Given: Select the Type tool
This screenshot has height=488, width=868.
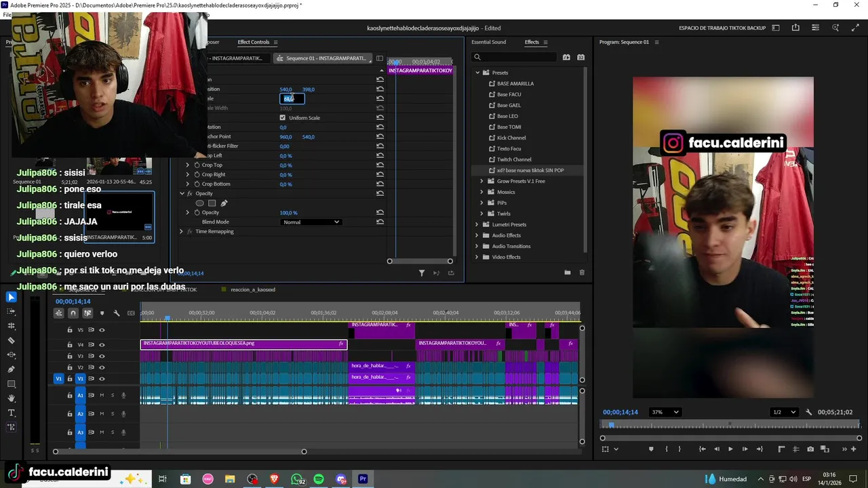Looking at the screenshot, I should (x=11, y=413).
